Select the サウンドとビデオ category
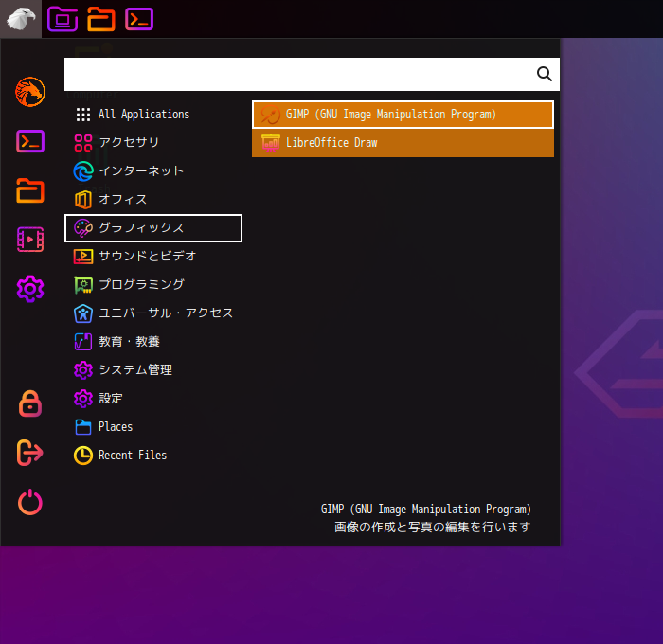663x644 pixels. tap(153, 257)
